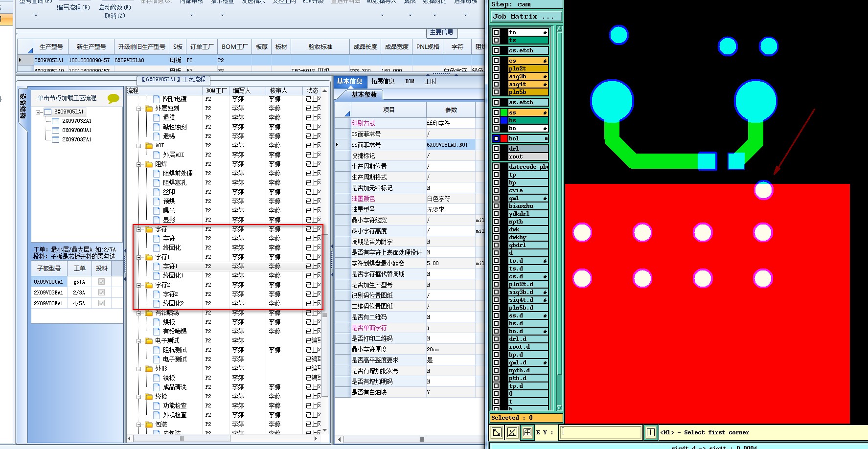The width and height of the screenshot is (868, 449).
Task: Click green color swatch of layer ss
Action: pyautogui.click(x=504, y=112)
